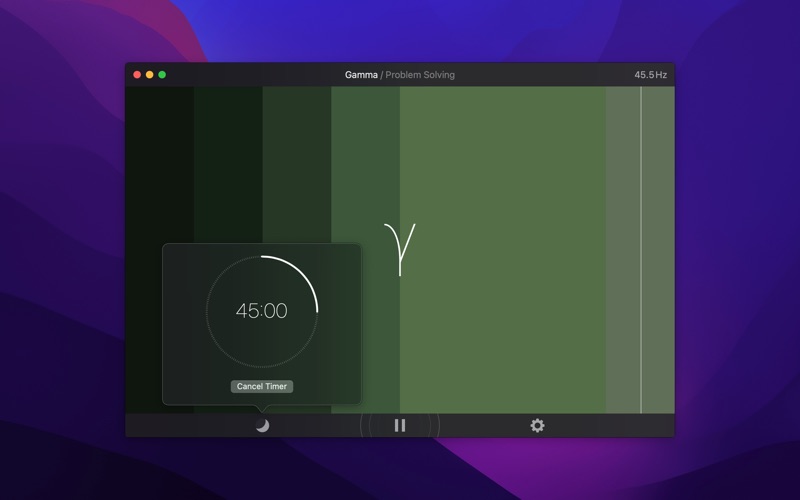Click the 45.5 Hz frequency label

pos(651,75)
